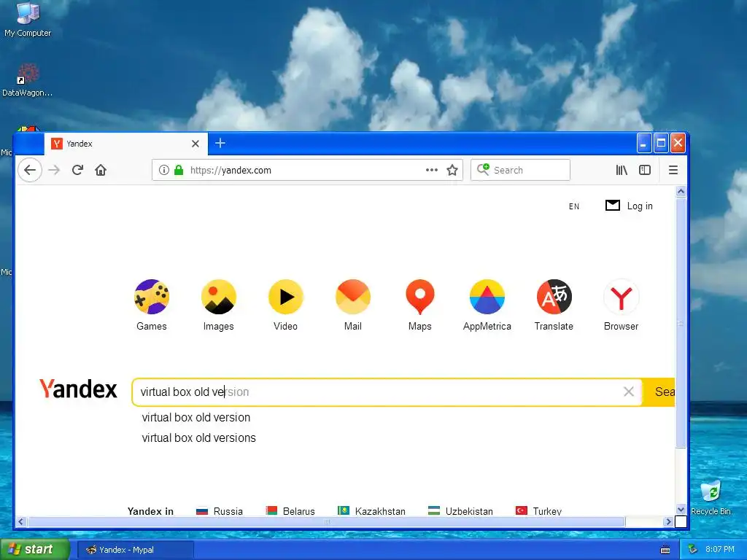The width and height of the screenshot is (747, 560).
Task: Click the yellow Search button
Action: point(659,392)
